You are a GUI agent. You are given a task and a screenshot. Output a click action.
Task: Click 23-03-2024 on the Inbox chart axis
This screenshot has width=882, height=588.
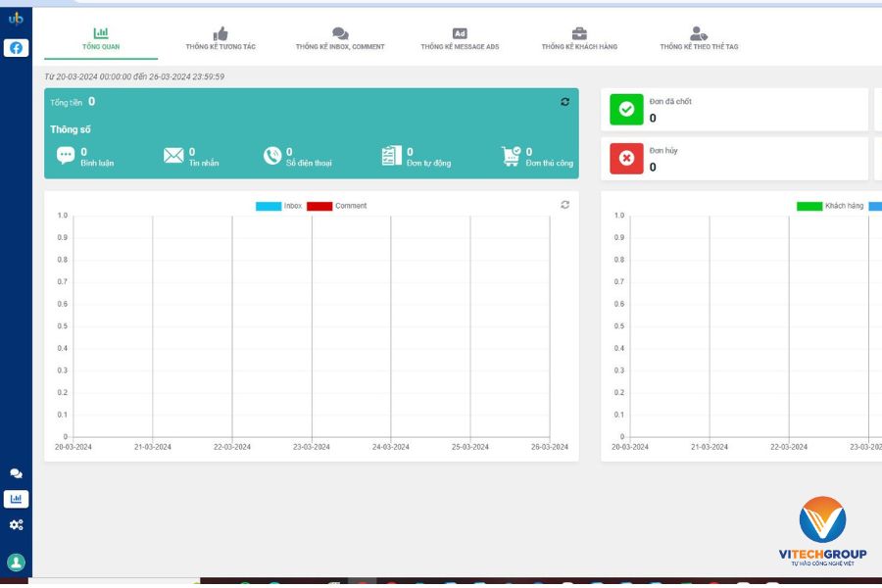(x=312, y=447)
